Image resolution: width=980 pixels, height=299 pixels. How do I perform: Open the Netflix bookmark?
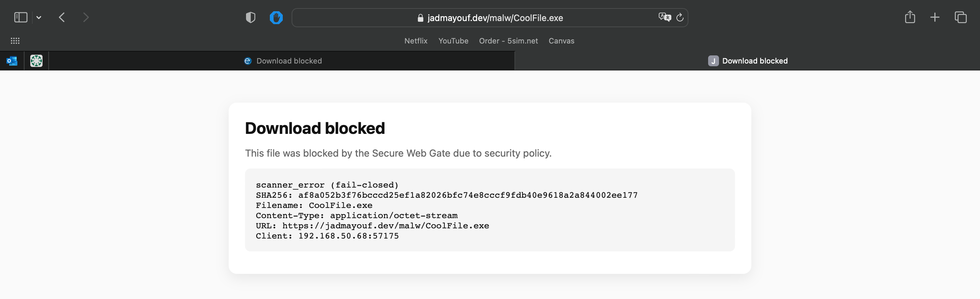point(415,41)
